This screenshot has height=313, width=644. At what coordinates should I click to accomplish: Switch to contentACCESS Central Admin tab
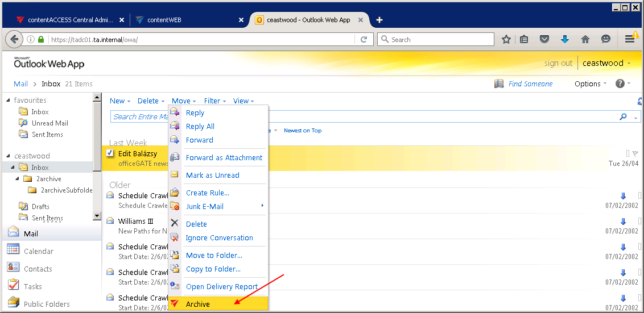click(x=70, y=20)
